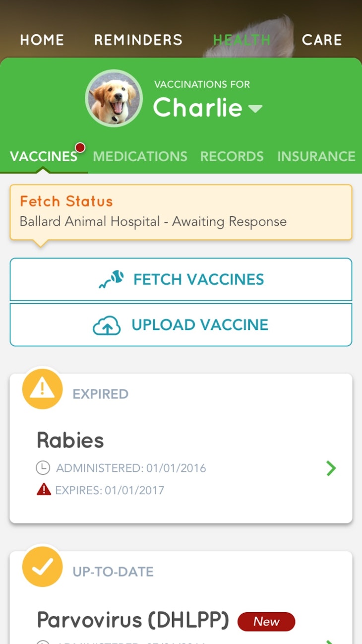
Task: Tap the up-to-date checkmark badge
Action: [43, 567]
